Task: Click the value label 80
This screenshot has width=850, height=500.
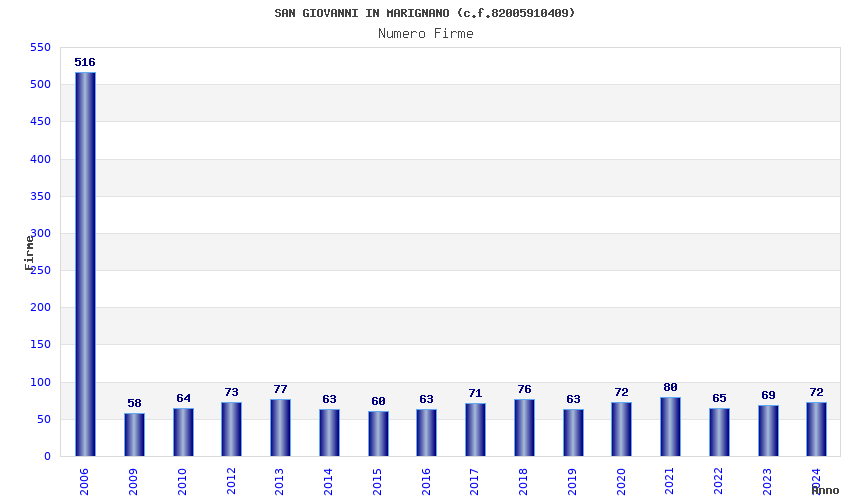Action: [x=670, y=388]
